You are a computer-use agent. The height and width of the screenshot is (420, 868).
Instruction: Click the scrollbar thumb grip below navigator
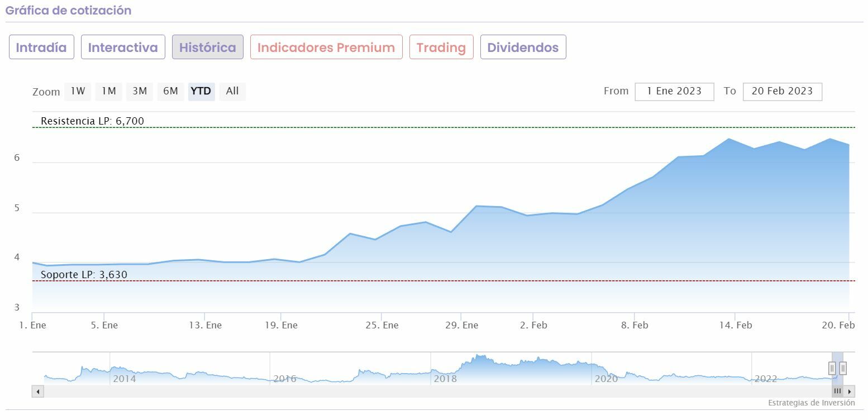[x=837, y=392]
